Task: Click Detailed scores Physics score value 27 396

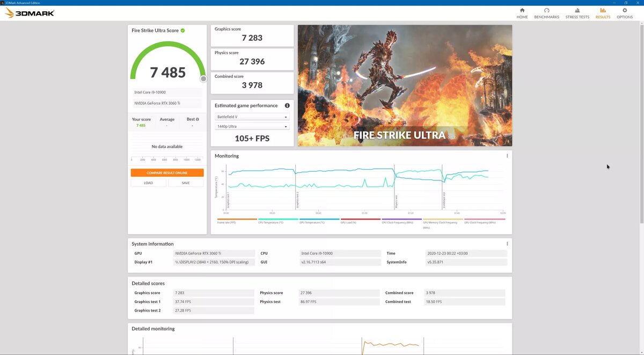Action: [339, 293]
